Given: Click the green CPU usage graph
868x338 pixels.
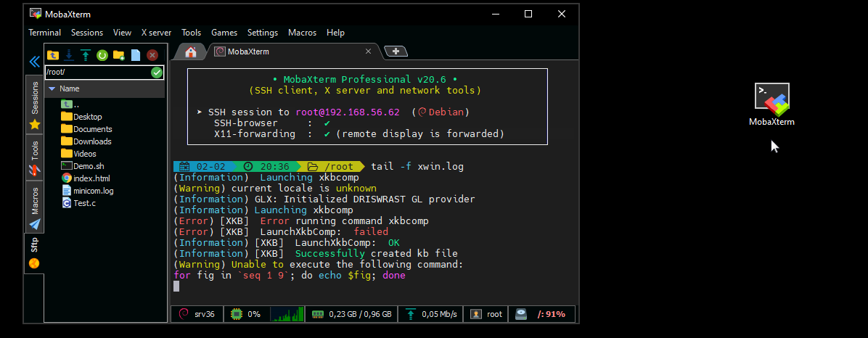Looking at the screenshot, I should click(x=287, y=314).
